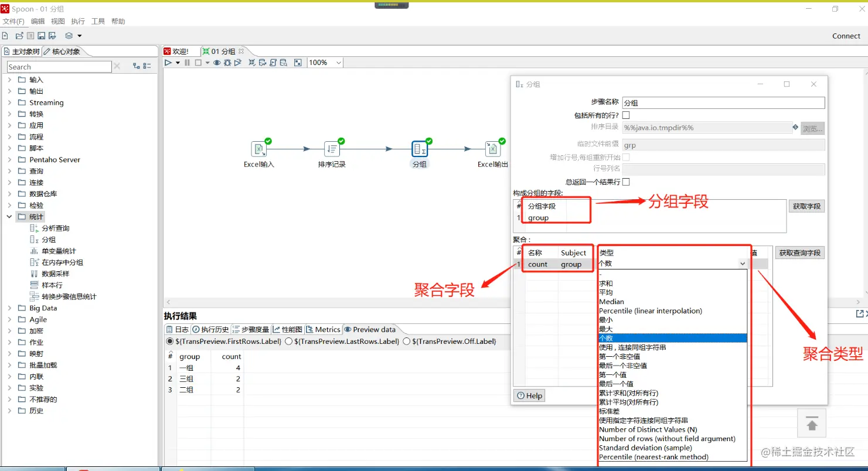The width and height of the screenshot is (868, 471).
Task: Open the 帮助 menu
Action: coord(118,21)
